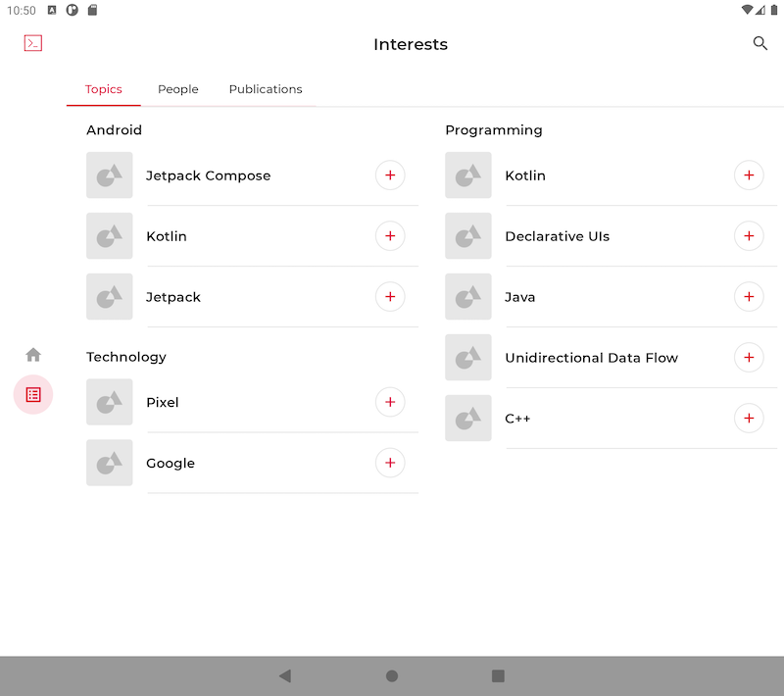This screenshot has height=696, width=784.
Task: Switch to the Publications tab
Action: tap(266, 89)
